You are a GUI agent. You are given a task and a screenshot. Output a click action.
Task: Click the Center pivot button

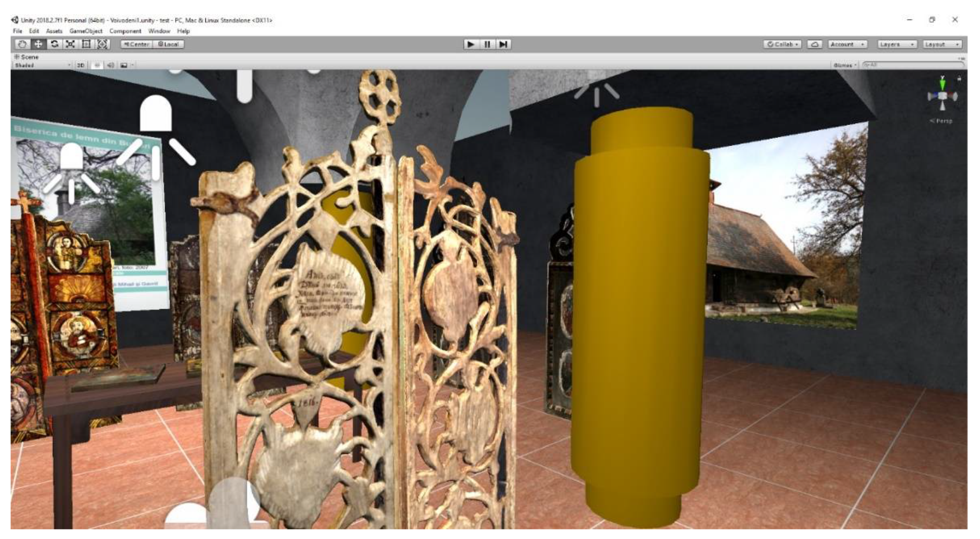[137, 44]
